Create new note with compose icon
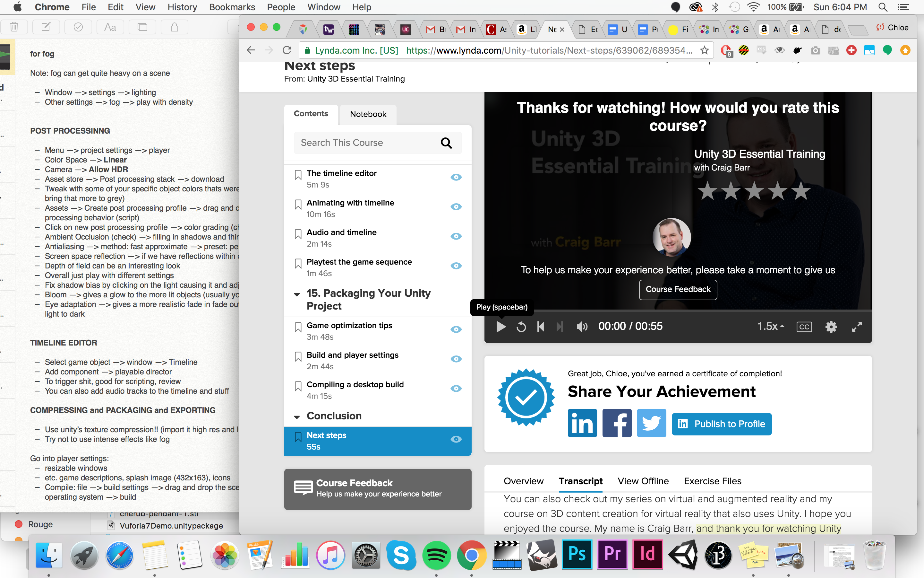The image size is (924, 578). click(x=46, y=27)
